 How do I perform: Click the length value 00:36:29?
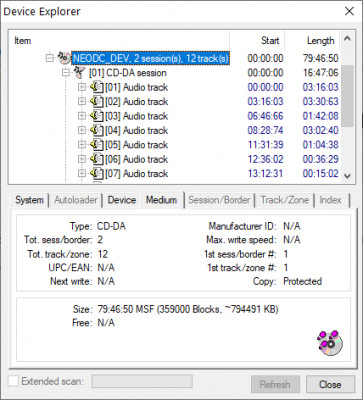321,159
